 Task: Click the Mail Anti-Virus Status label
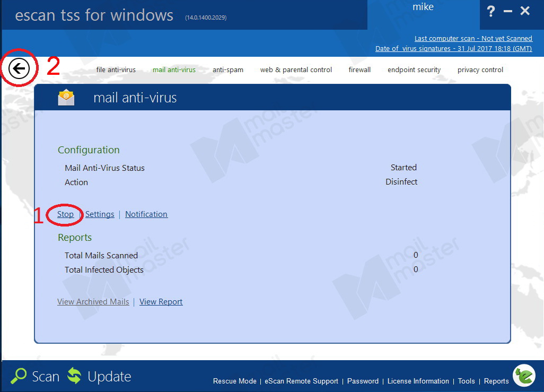104,168
